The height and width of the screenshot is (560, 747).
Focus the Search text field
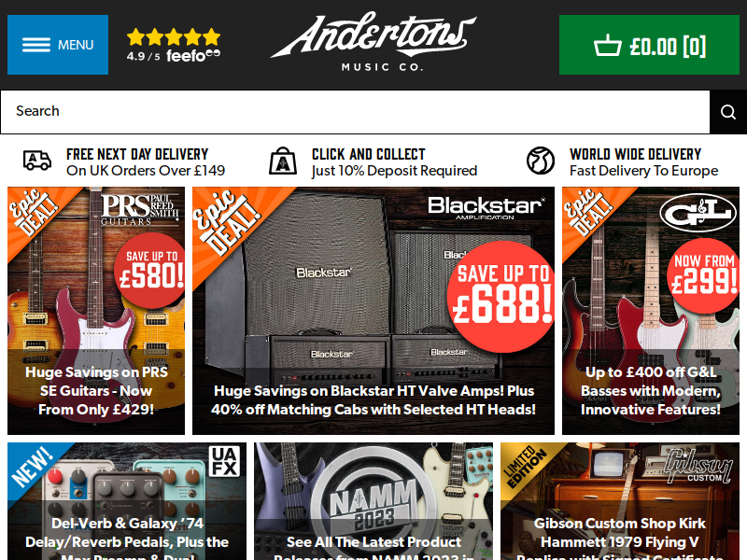(x=355, y=112)
